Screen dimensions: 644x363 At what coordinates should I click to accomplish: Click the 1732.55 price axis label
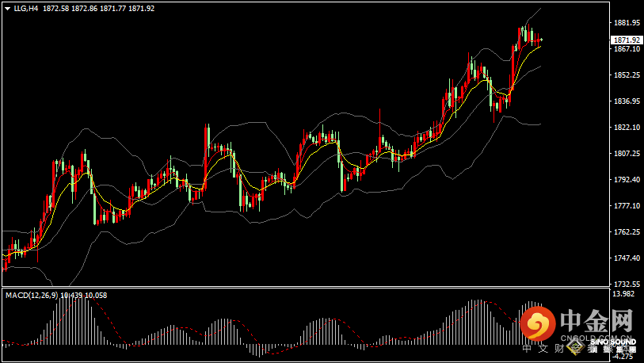[x=626, y=284]
